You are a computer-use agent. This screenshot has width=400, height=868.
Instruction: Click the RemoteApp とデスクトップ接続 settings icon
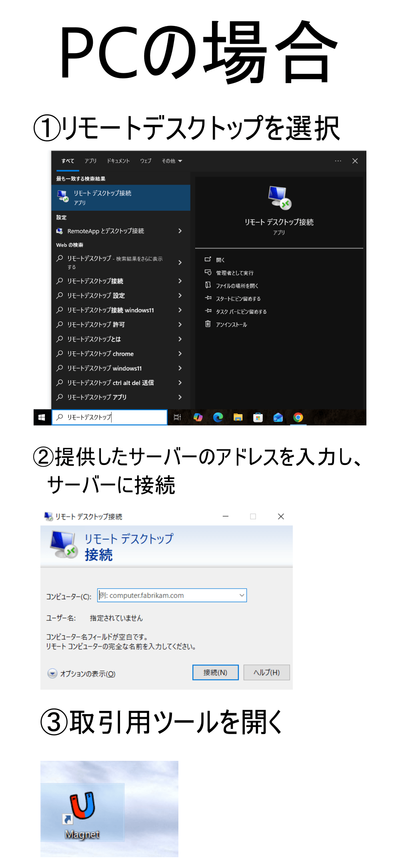pos(60,231)
